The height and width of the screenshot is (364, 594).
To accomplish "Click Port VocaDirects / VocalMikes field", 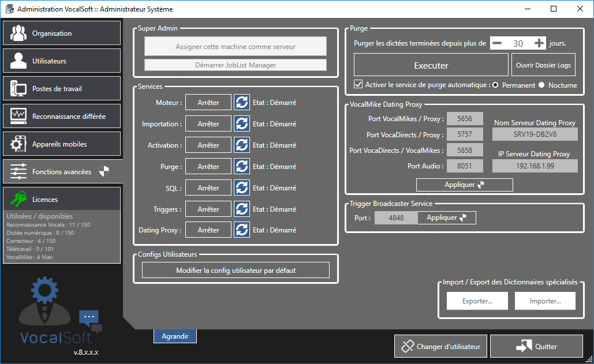I will pyautogui.click(x=465, y=150).
